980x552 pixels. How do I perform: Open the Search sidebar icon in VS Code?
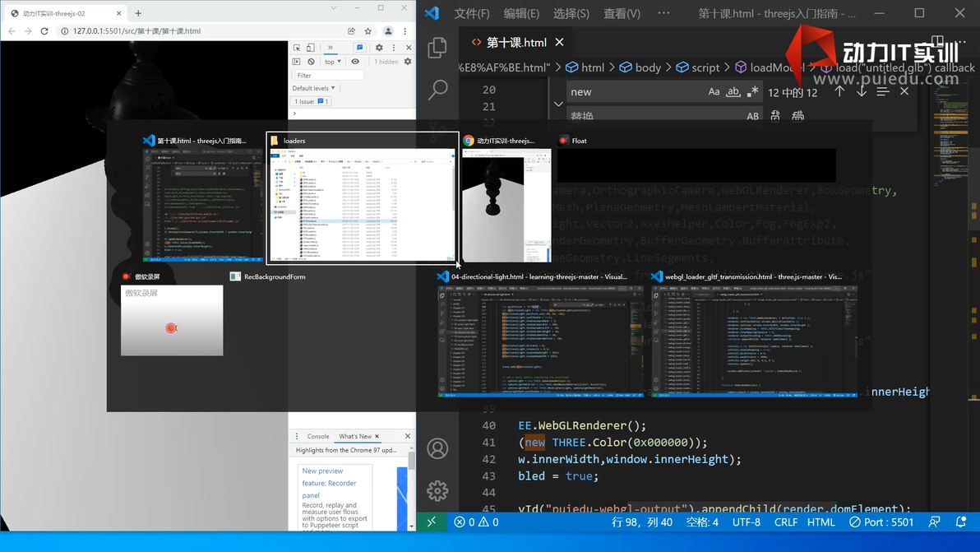[437, 89]
